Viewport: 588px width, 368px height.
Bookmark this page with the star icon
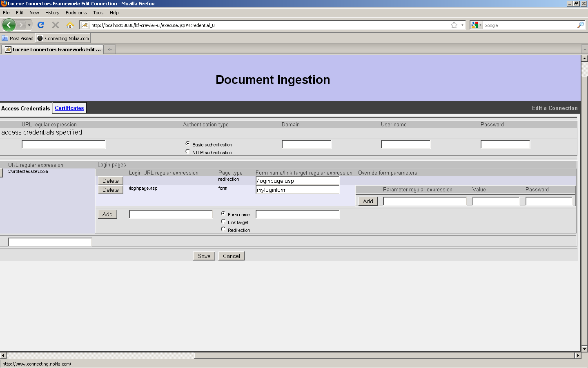pyautogui.click(x=454, y=25)
